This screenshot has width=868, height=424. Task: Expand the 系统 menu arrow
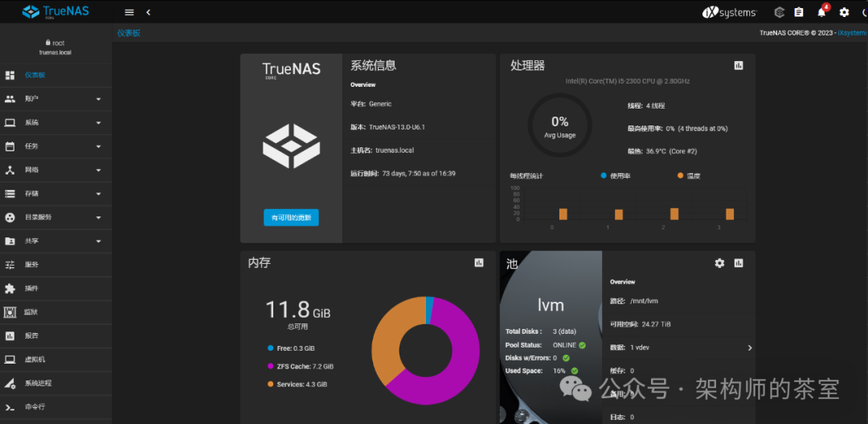point(99,123)
